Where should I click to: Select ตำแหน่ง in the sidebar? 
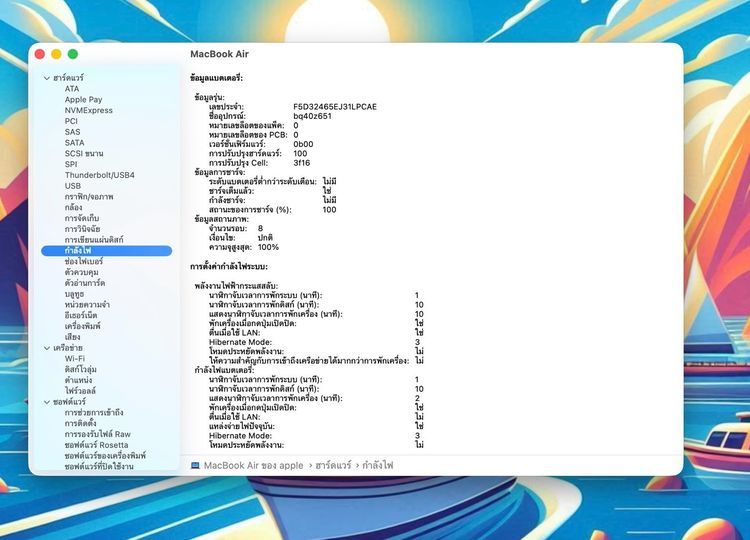coord(78,380)
